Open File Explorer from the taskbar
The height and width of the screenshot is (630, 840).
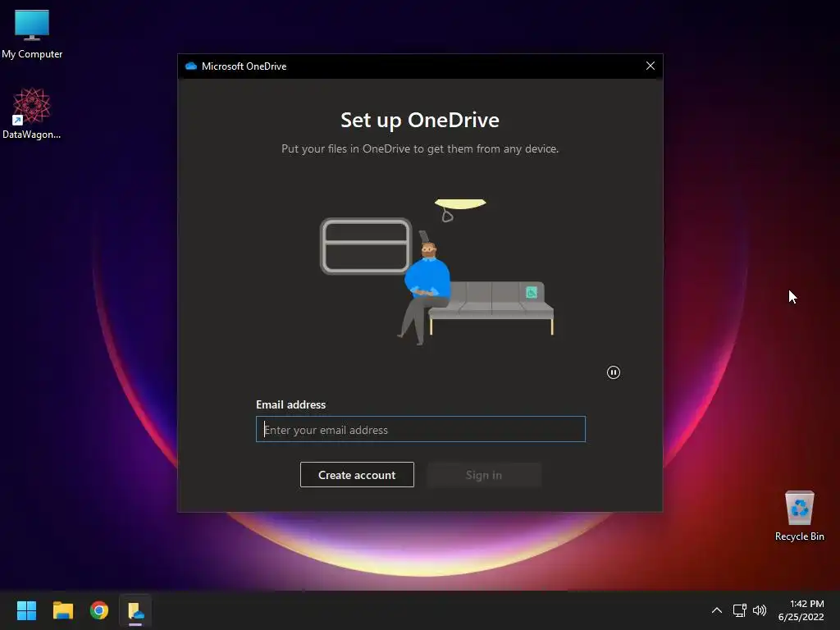(x=62, y=610)
